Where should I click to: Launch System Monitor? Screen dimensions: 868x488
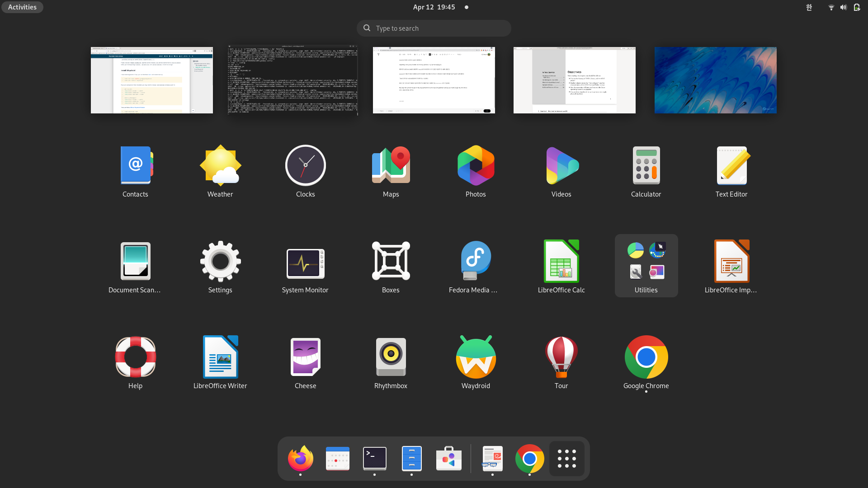pyautogui.click(x=306, y=267)
